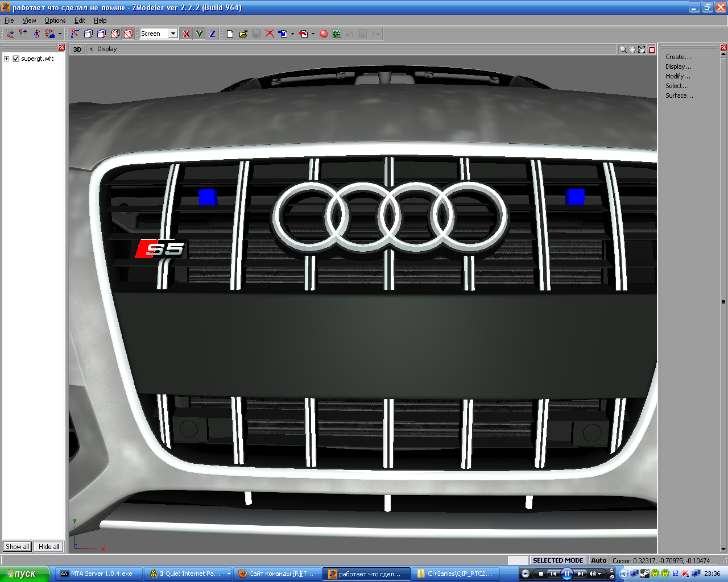Viewport: 728px width, 582px height.
Task: Click the Kaspersky icon in system tray
Action: [x=686, y=573]
